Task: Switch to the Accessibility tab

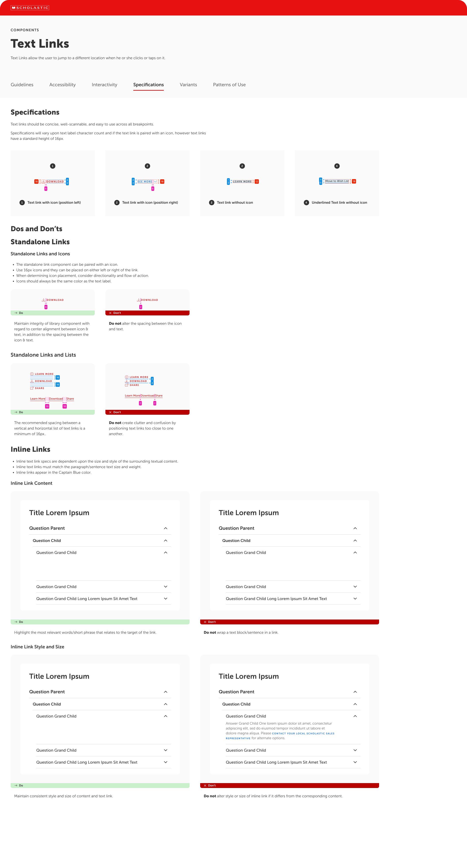Action: [62, 85]
